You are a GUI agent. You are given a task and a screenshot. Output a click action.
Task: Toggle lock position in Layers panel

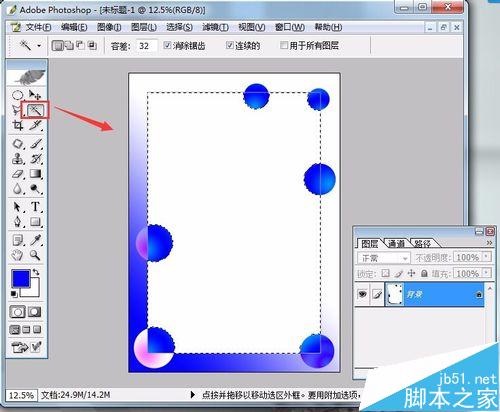412,273
